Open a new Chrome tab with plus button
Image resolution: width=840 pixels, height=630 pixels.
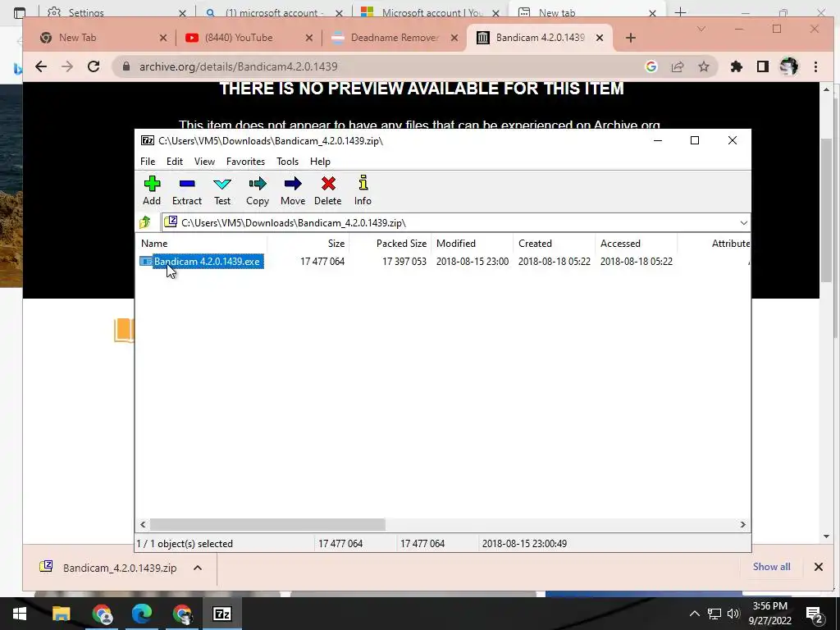coord(631,38)
